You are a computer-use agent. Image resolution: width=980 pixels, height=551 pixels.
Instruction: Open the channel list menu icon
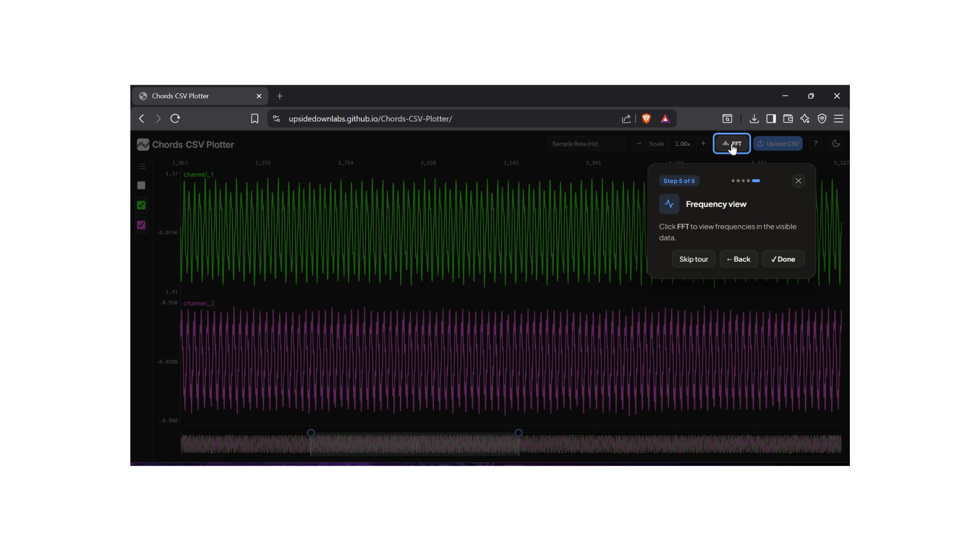(x=141, y=166)
